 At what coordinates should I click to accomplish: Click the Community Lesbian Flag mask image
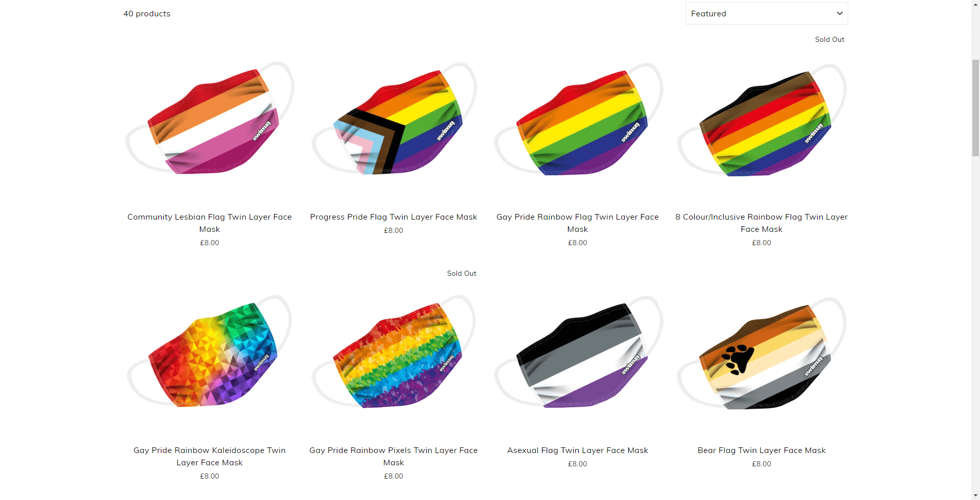tap(209, 118)
